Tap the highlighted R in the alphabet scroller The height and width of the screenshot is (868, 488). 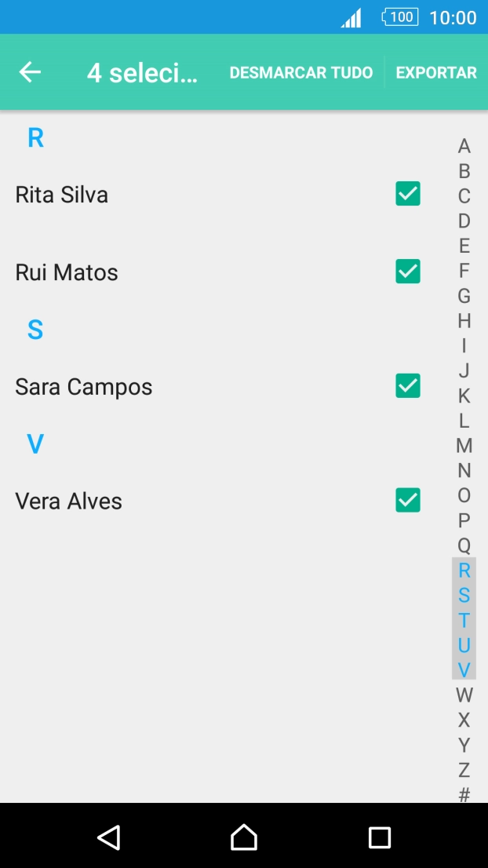(x=464, y=571)
